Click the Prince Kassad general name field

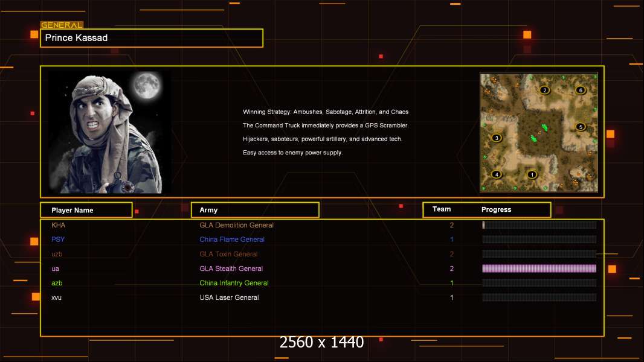[x=151, y=38]
